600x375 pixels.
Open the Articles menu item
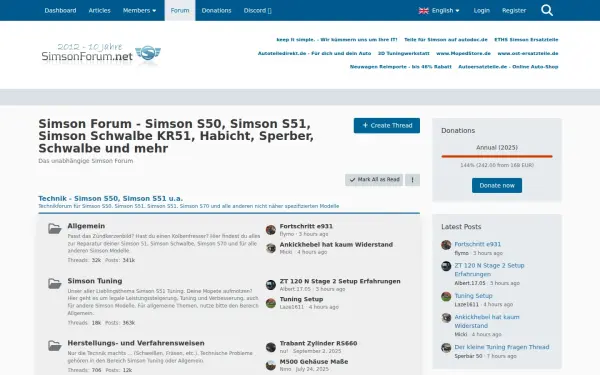click(x=99, y=10)
